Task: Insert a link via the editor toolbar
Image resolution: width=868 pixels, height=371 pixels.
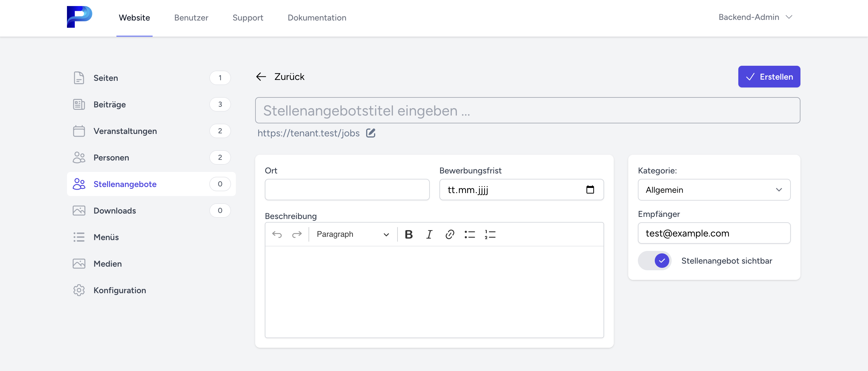Action: [x=449, y=234]
